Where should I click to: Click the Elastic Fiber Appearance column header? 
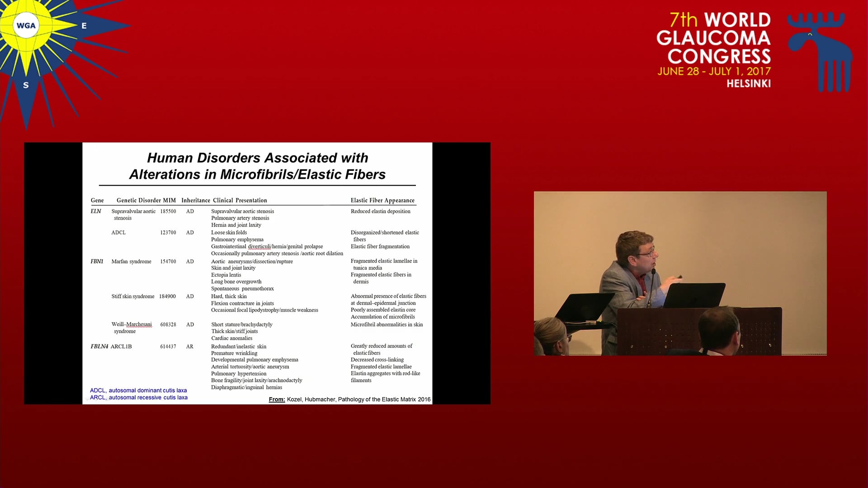[x=382, y=200]
